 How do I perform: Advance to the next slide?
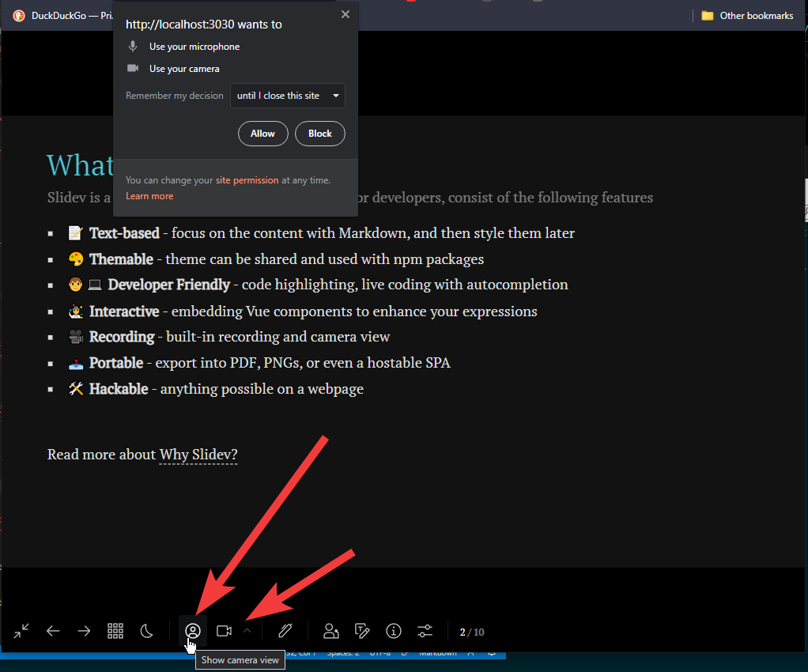[x=84, y=631]
